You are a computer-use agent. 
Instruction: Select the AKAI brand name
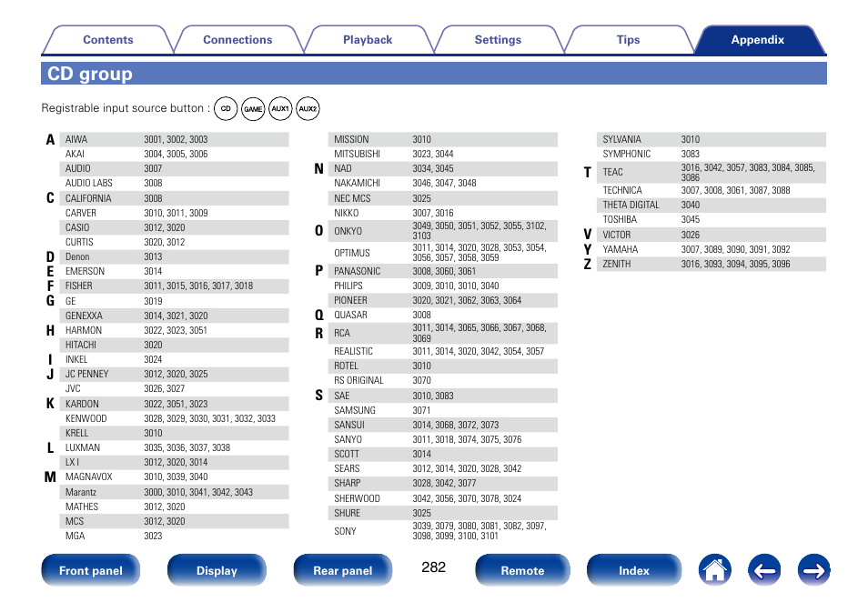click(76, 154)
